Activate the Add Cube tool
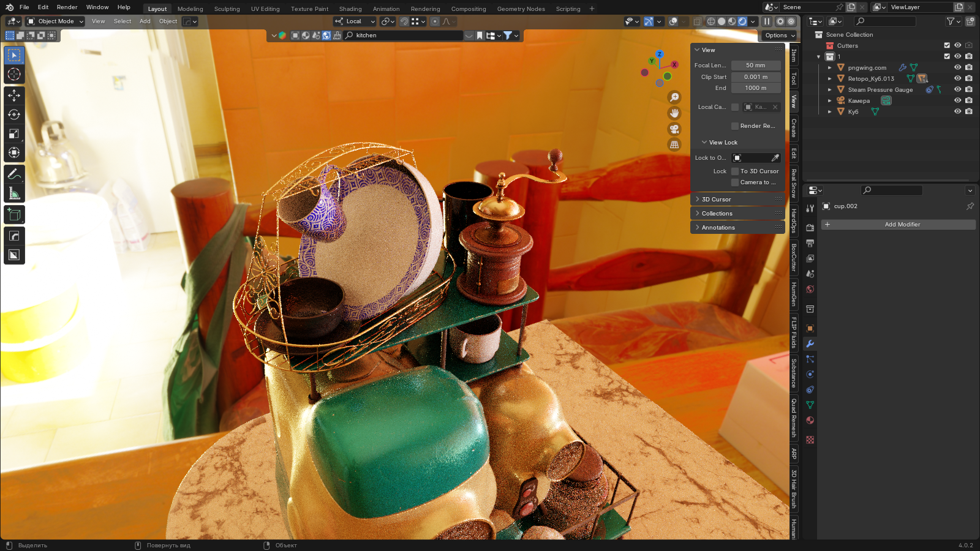The image size is (980, 551). click(x=14, y=215)
